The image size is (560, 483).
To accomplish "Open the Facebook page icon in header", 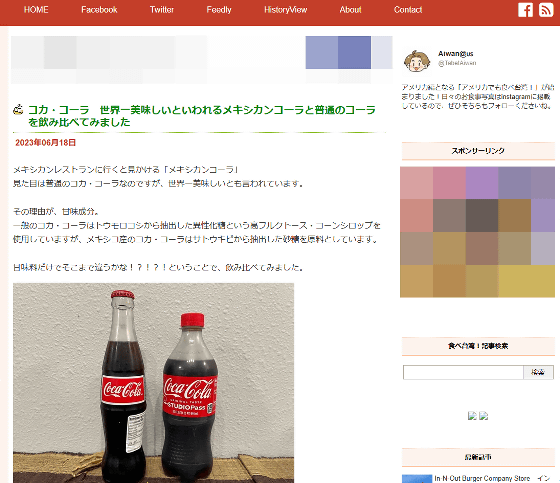I will 525,10.
